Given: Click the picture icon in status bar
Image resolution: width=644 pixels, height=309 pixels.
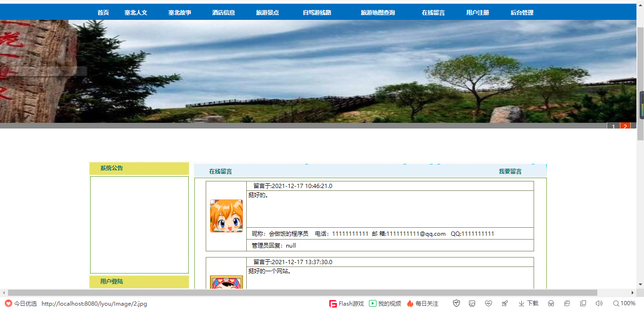Looking at the screenshot, I should point(472,303).
